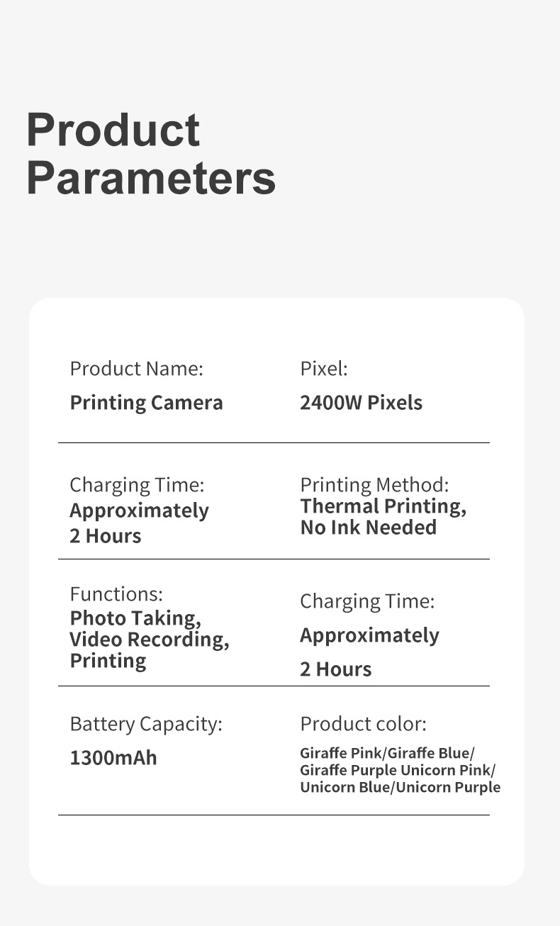Click the "Photo Taking," text line
The height and width of the screenshot is (926, 560).
(135, 618)
